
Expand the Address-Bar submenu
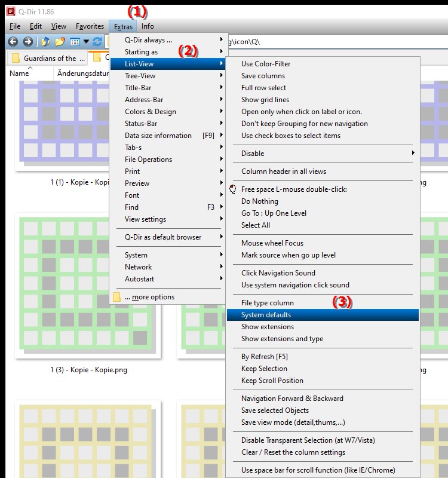(x=167, y=100)
